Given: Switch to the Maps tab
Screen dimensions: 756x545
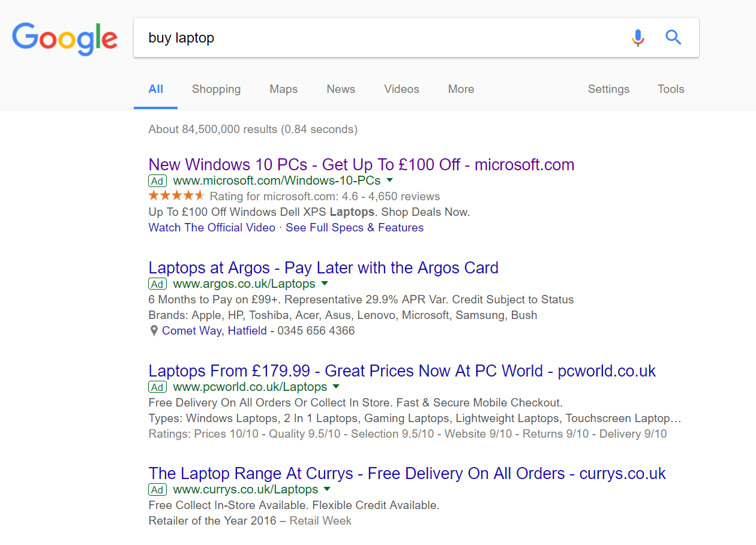Looking at the screenshot, I should (284, 89).
